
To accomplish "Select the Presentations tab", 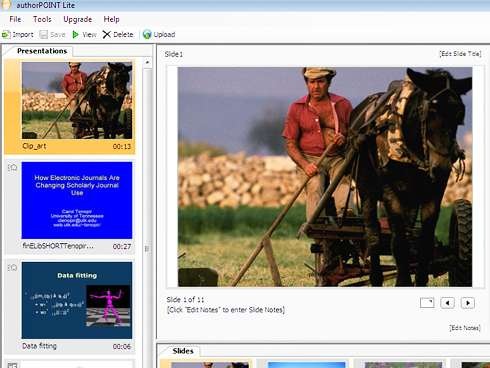I will pyautogui.click(x=42, y=51).
